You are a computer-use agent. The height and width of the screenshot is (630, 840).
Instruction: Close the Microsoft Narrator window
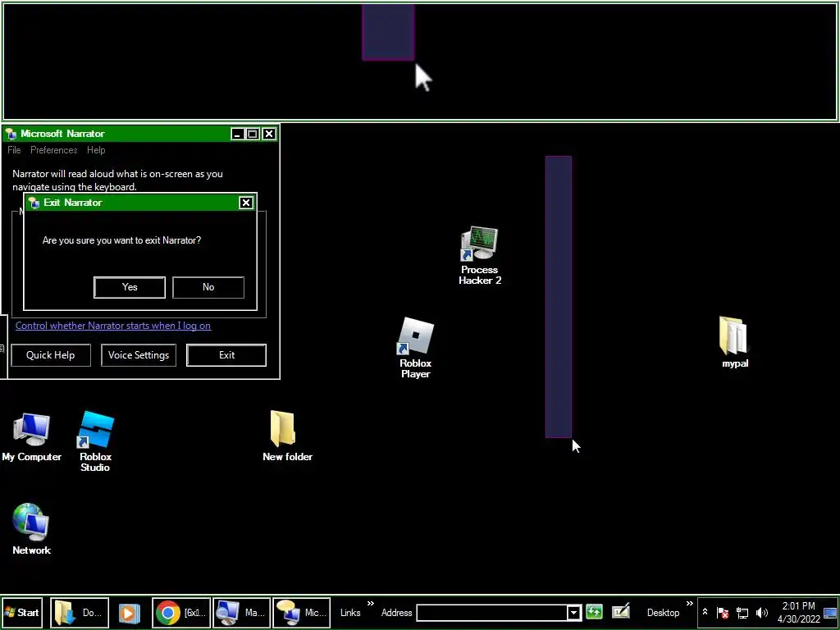point(269,134)
